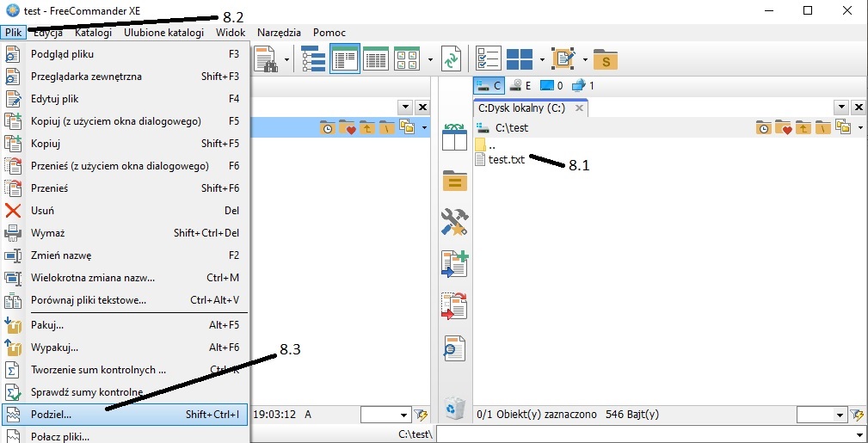Open right panel favorites heart folder

point(783,127)
